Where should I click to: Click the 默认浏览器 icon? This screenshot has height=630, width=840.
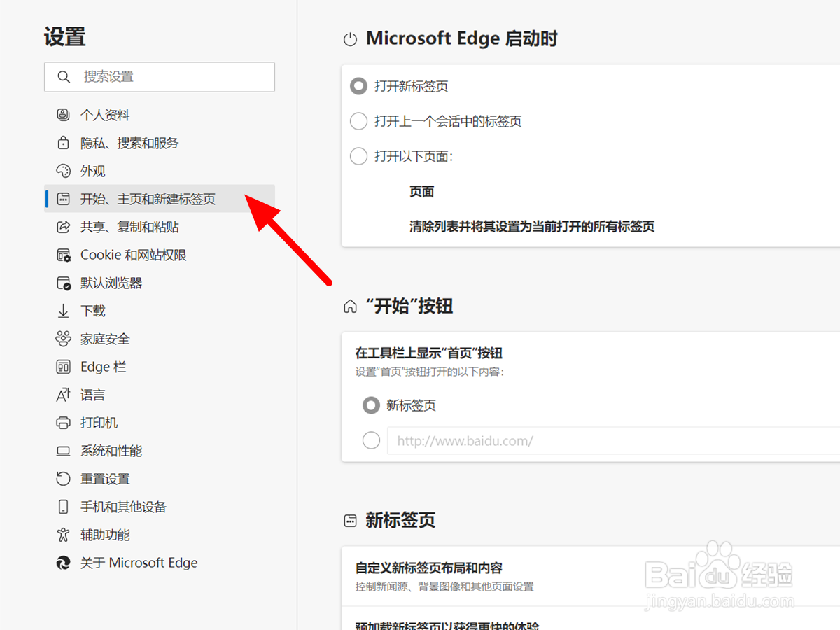[x=64, y=283]
